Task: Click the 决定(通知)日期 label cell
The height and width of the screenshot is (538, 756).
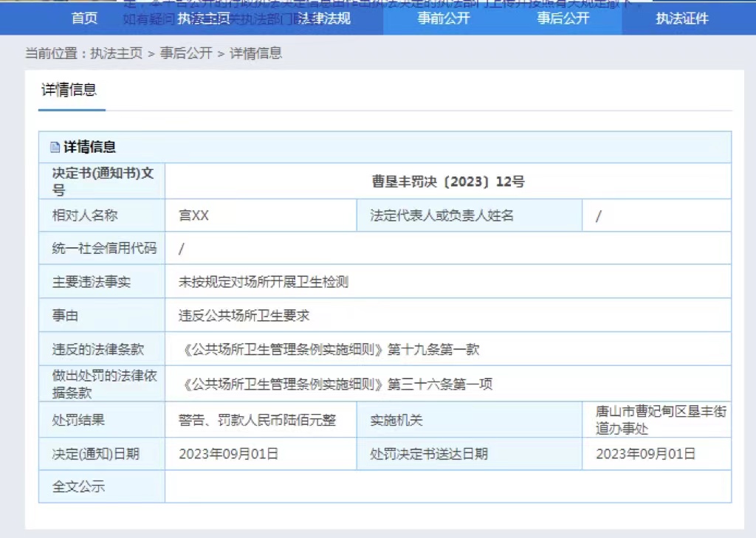Action: pos(102,454)
